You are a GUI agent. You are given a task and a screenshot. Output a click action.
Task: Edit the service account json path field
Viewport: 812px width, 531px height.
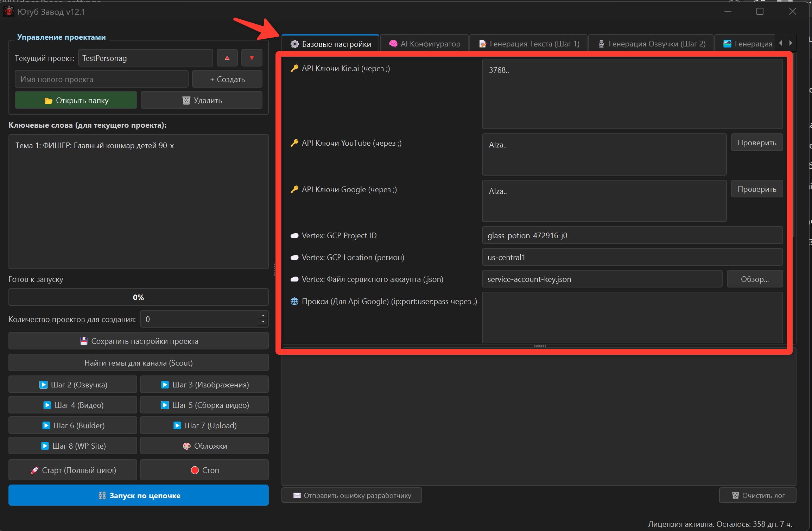pos(602,279)
